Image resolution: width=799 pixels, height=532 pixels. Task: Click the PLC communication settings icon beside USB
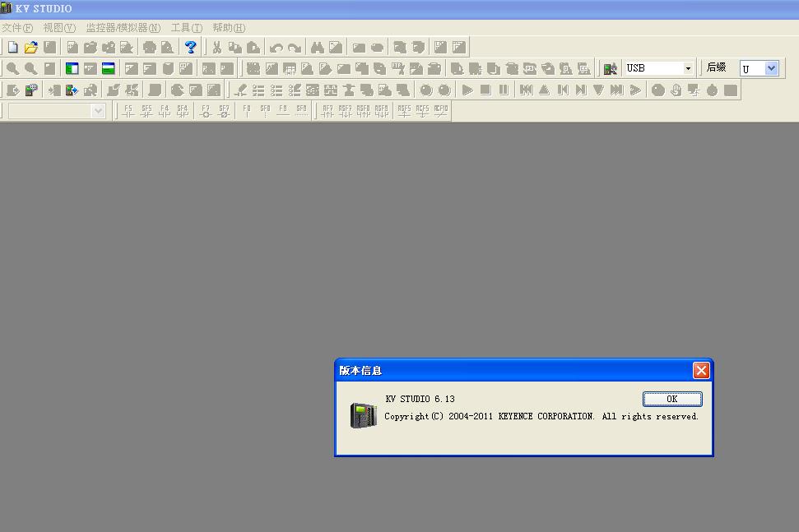coord(610,69)
